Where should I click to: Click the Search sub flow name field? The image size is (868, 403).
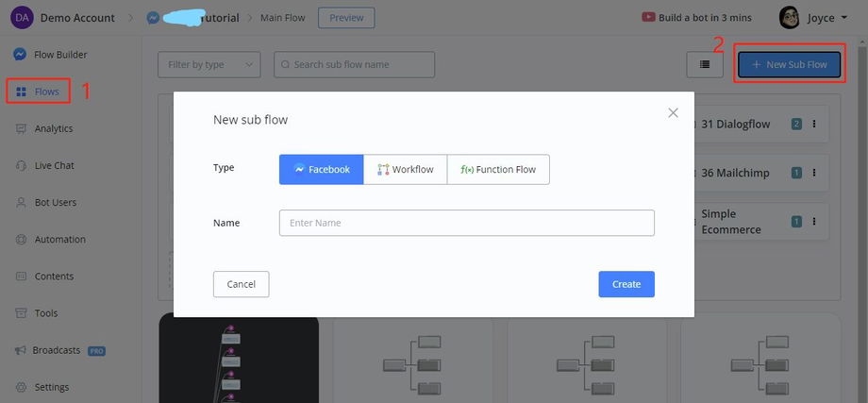[355, 65]
